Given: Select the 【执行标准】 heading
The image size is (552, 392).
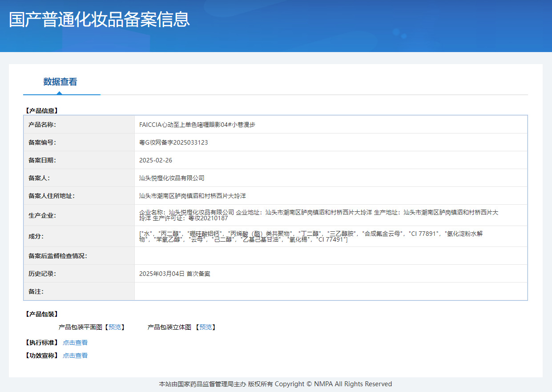Looking at the screenshot, I should click(x=41, y=343).
